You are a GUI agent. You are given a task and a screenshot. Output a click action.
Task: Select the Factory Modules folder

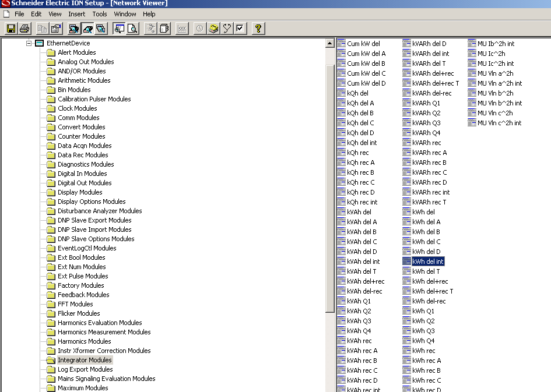coord(81,285)
